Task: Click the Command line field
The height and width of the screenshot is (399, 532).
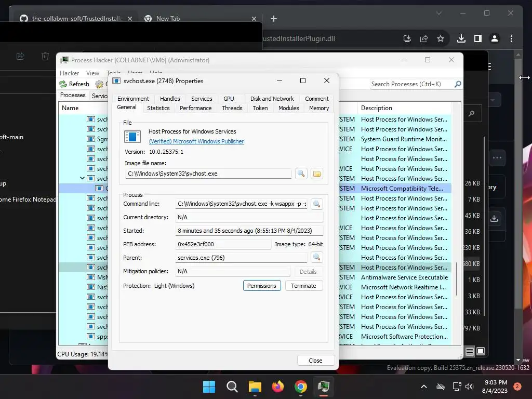Action: pos(241,204)
